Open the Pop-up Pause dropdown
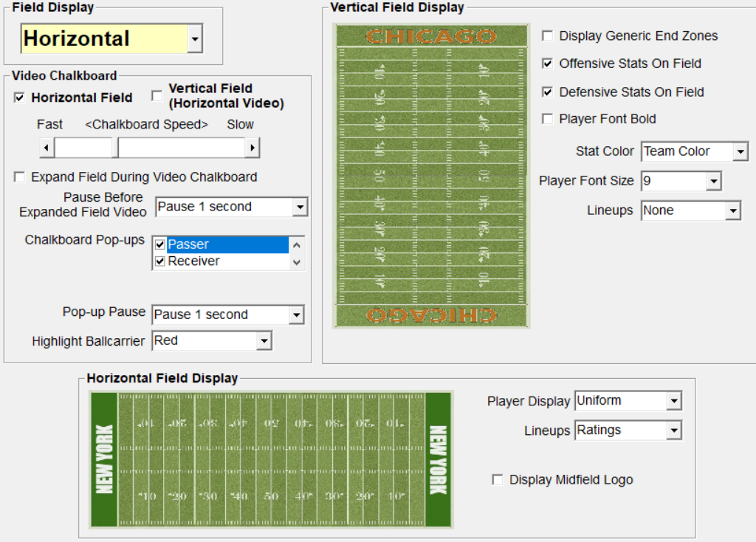 (295, 315)
